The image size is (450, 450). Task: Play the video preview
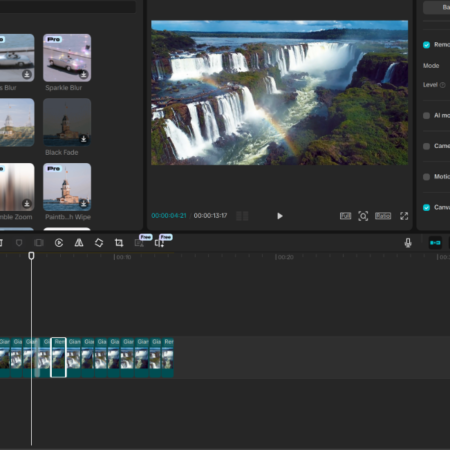click(x=280, y=216)
